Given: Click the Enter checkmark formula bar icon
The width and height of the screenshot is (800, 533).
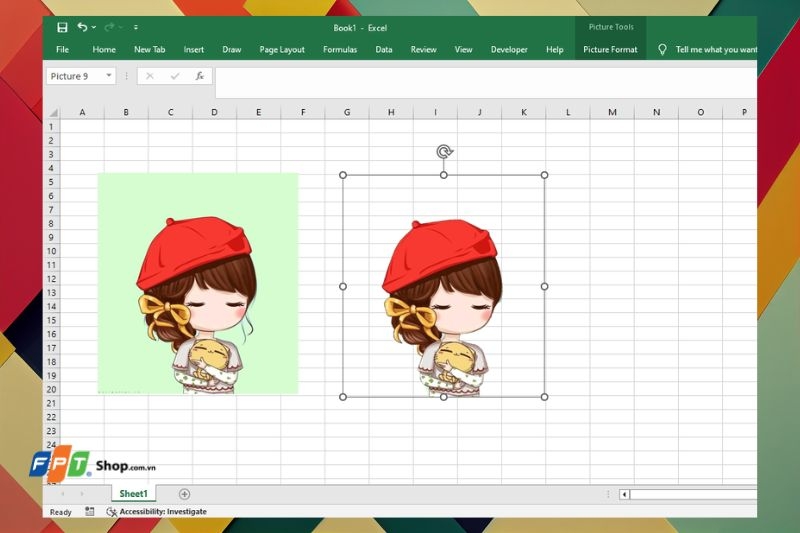Looking at the screenshot, I should (x=175, y=76).
